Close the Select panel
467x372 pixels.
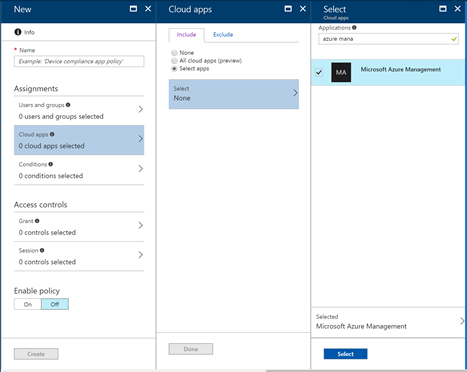(x=457, y=9)
